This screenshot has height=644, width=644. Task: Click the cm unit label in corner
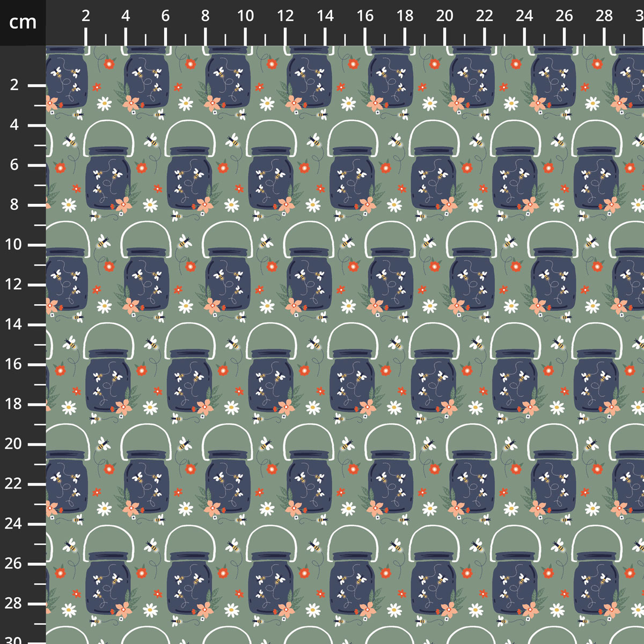[23, 22]
